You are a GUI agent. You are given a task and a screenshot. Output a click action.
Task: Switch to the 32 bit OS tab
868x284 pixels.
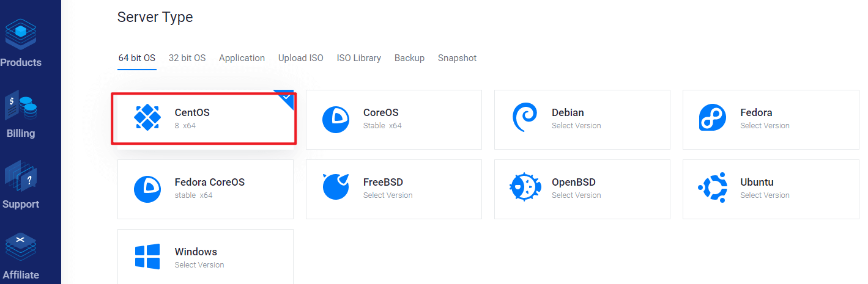coord(187,58)
